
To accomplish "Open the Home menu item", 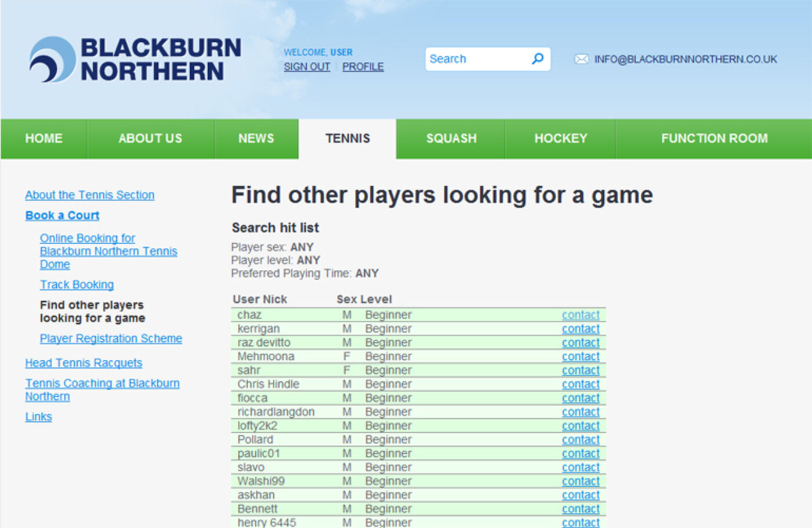I will pos(44,139).
